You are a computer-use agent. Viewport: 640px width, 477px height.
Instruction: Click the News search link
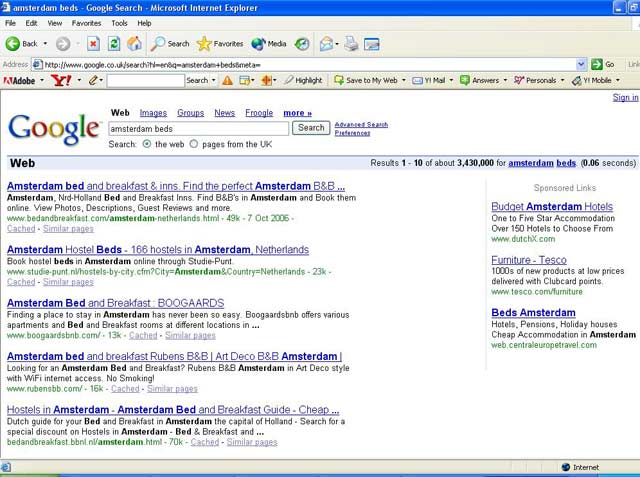[x=224, y=113]
